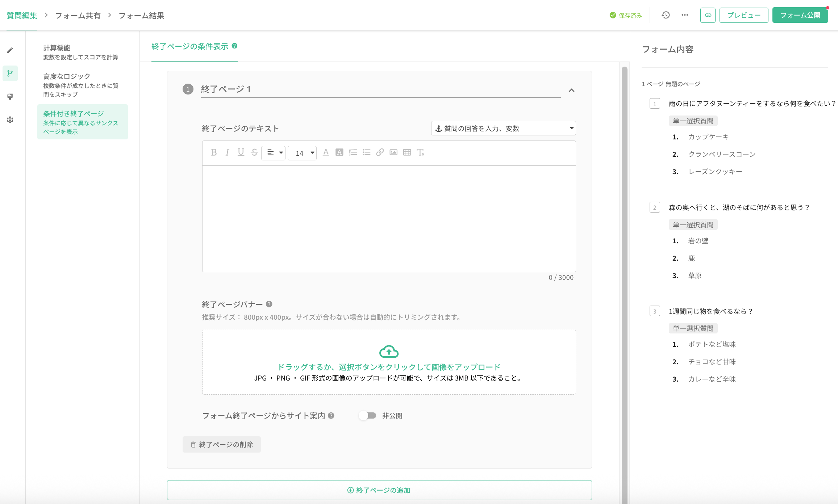Open text background color picker
This screenshot has width=838, height=504.
[339, 152]
